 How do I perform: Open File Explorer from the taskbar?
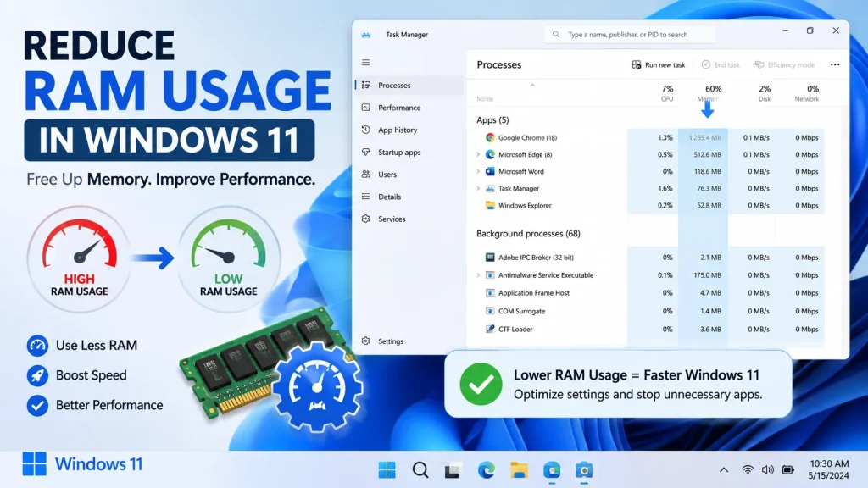point(519,470)
